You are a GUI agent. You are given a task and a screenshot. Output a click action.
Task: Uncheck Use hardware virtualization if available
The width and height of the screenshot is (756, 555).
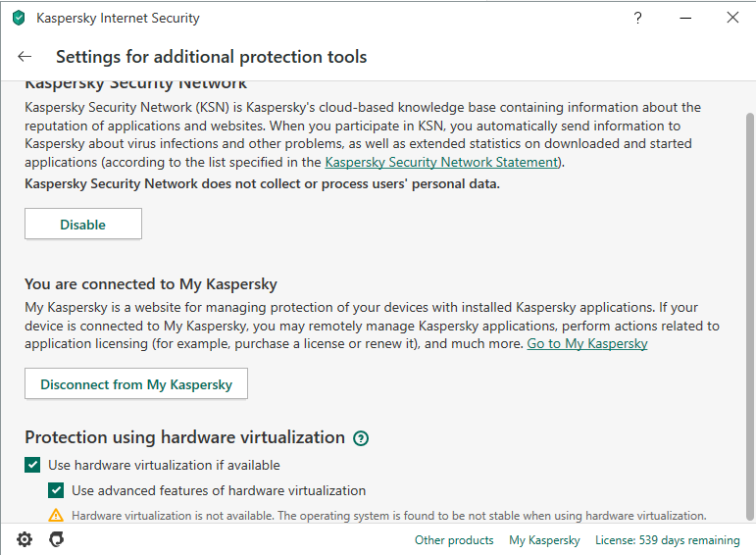pyautogui.click(x=33, y=465)
